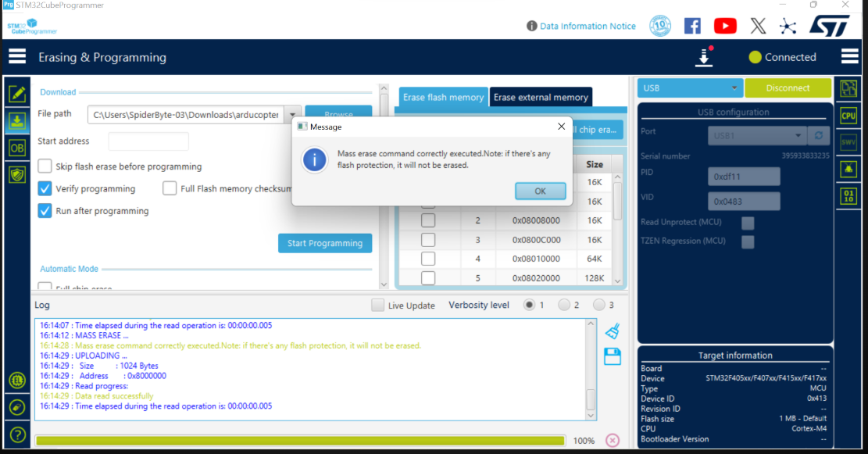Open the USB connection type dropdown

pyautogui.click(x=689, y=88)
